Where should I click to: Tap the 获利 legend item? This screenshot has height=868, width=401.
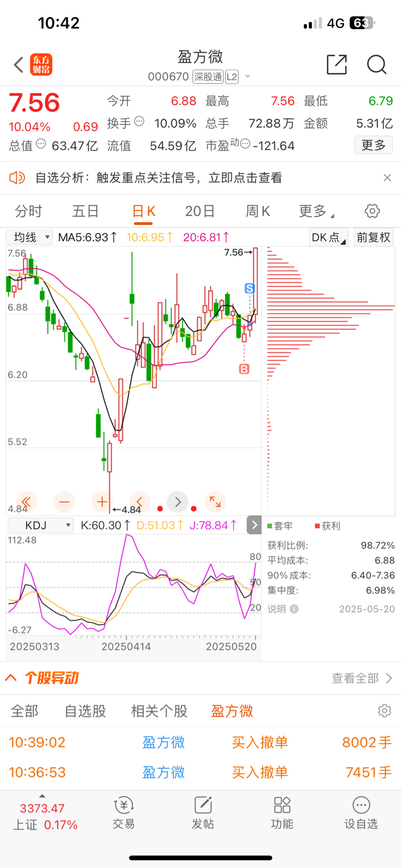pyautogui.click(x=327, y=526)
